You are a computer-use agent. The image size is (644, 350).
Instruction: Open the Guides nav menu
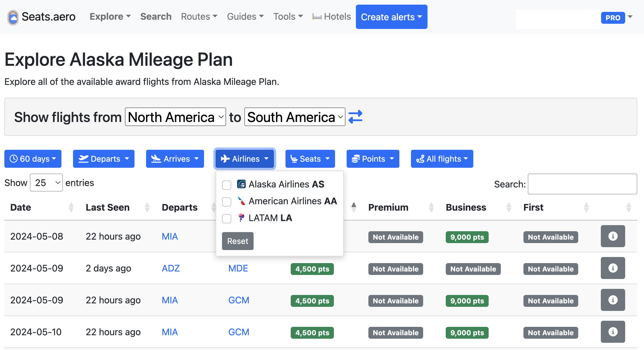click(x=245, y=17)
